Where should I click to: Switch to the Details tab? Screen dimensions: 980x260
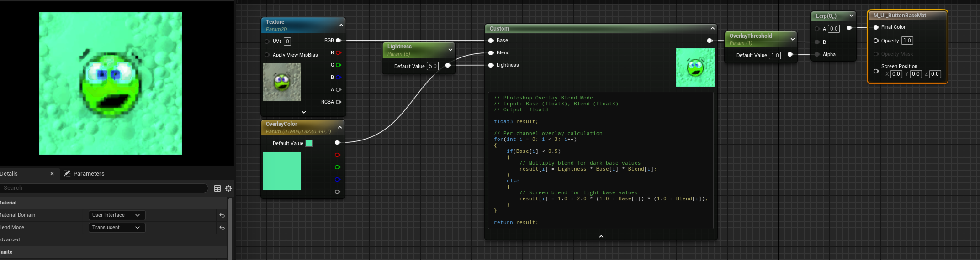9,173
